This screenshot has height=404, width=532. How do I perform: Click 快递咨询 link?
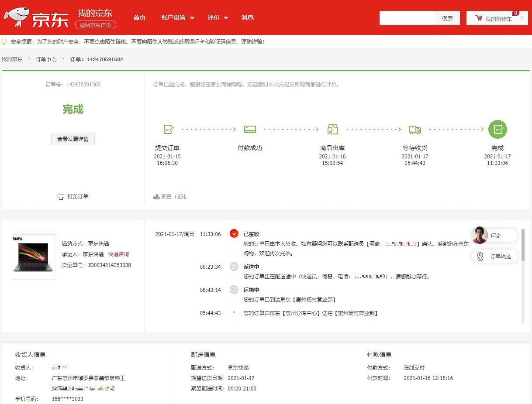point(119,254)
